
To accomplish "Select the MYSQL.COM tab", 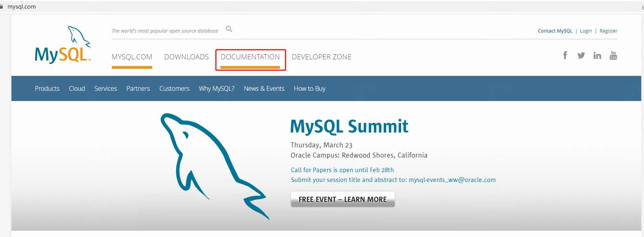I will pos(132,57).
